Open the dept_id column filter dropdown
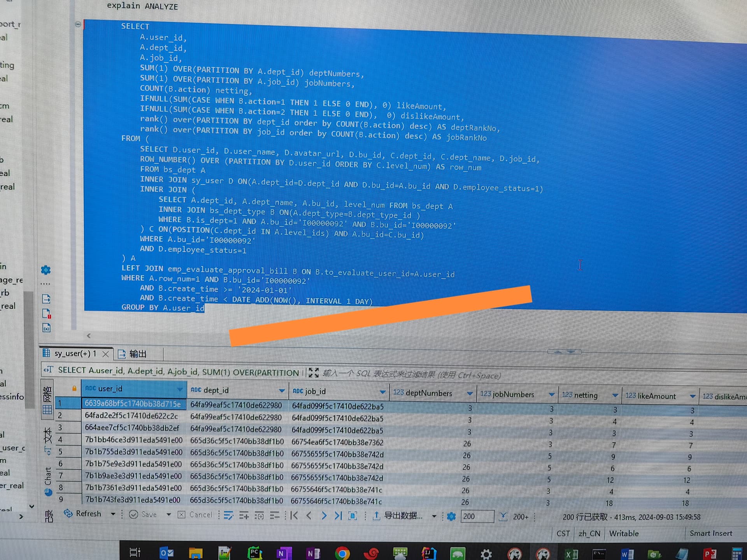The width and height of the screenshot is (747, 560). click(x=282, y=390)
